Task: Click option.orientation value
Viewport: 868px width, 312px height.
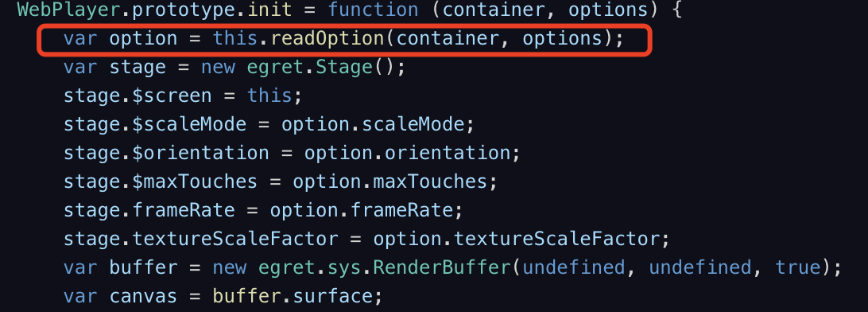Action: point(407,153)
